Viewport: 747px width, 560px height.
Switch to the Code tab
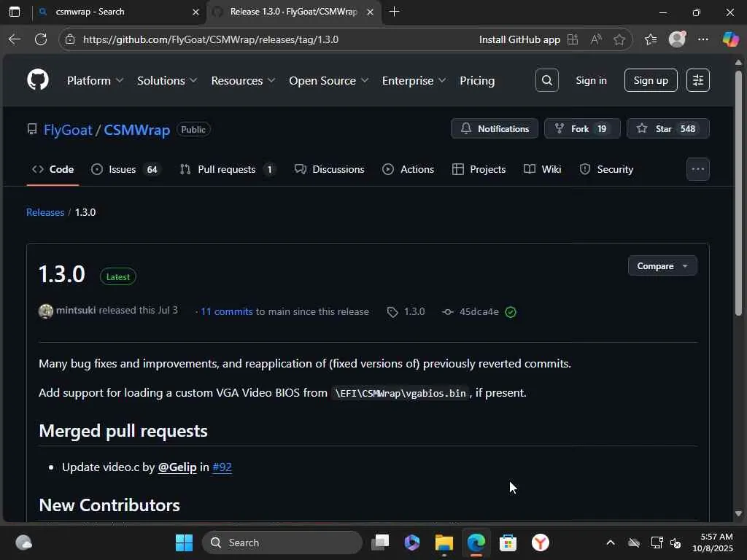pyautogui.click(x=53, y=169)
